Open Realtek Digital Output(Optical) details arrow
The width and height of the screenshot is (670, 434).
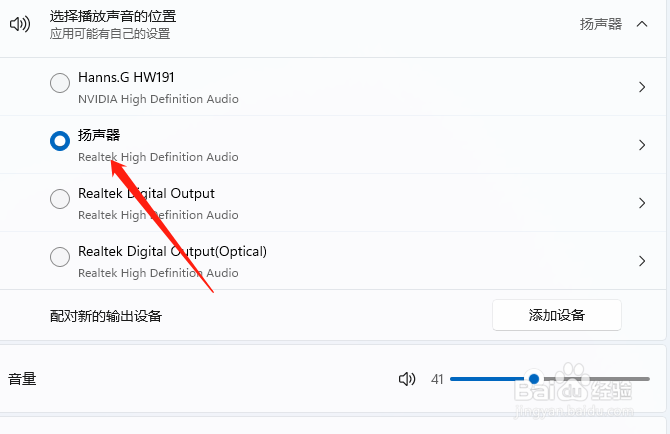coord(642,261)
